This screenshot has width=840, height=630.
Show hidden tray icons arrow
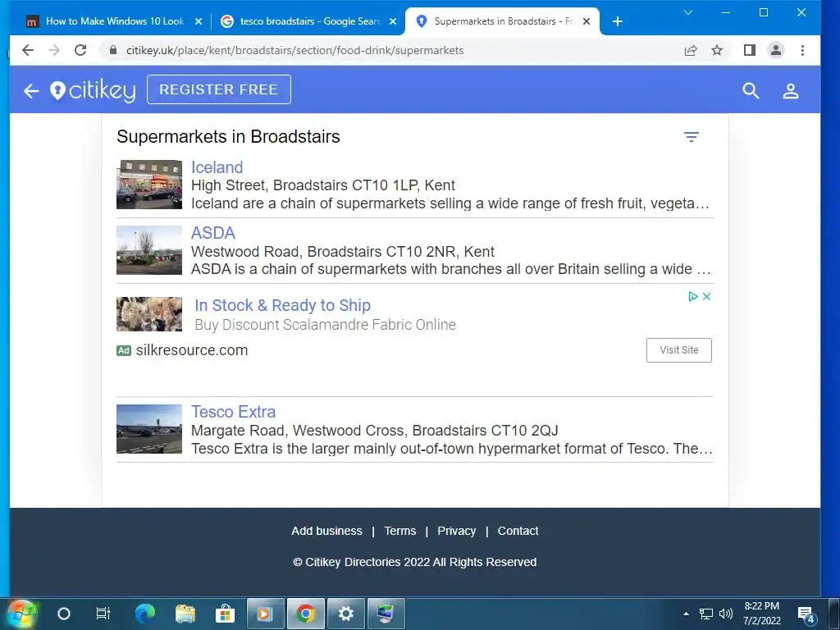(x=686, y=614)
